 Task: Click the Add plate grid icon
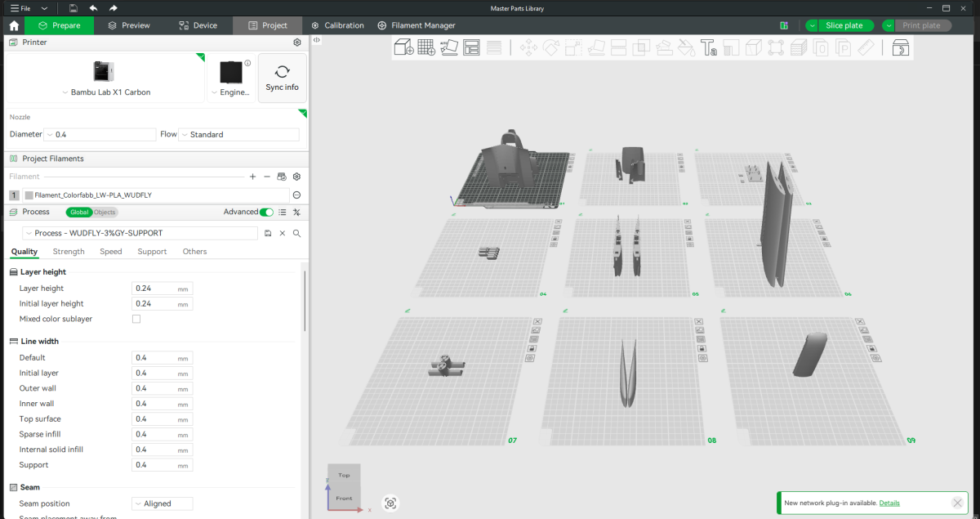[426, 47]
